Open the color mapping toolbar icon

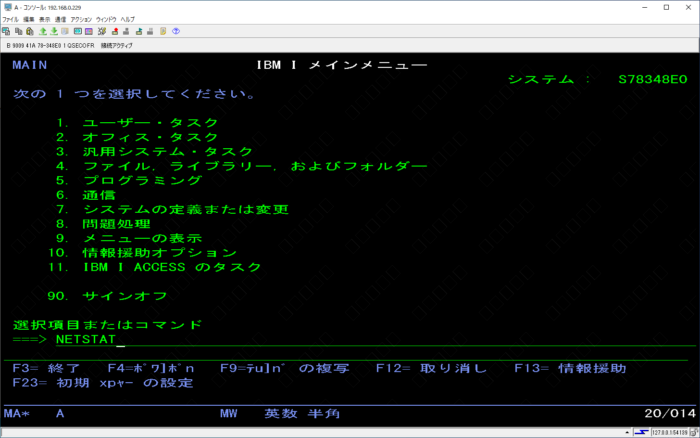coord(89,31)
